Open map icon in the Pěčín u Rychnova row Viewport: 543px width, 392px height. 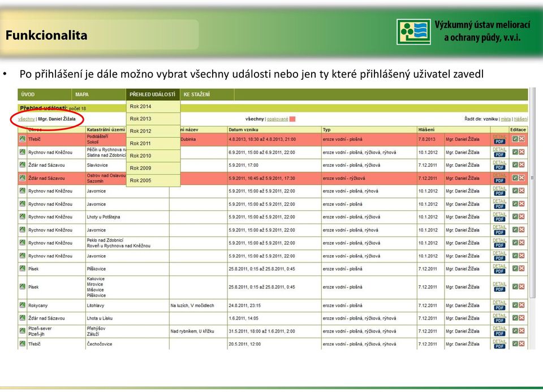23,152
